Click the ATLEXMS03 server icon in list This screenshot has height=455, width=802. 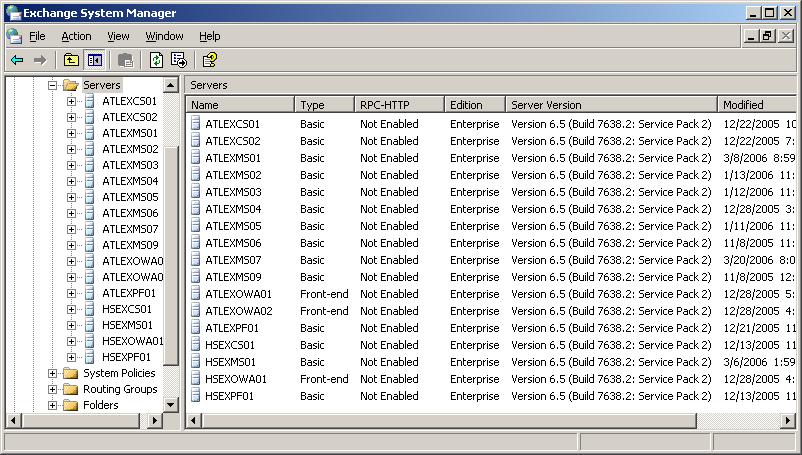pos(195,192)
